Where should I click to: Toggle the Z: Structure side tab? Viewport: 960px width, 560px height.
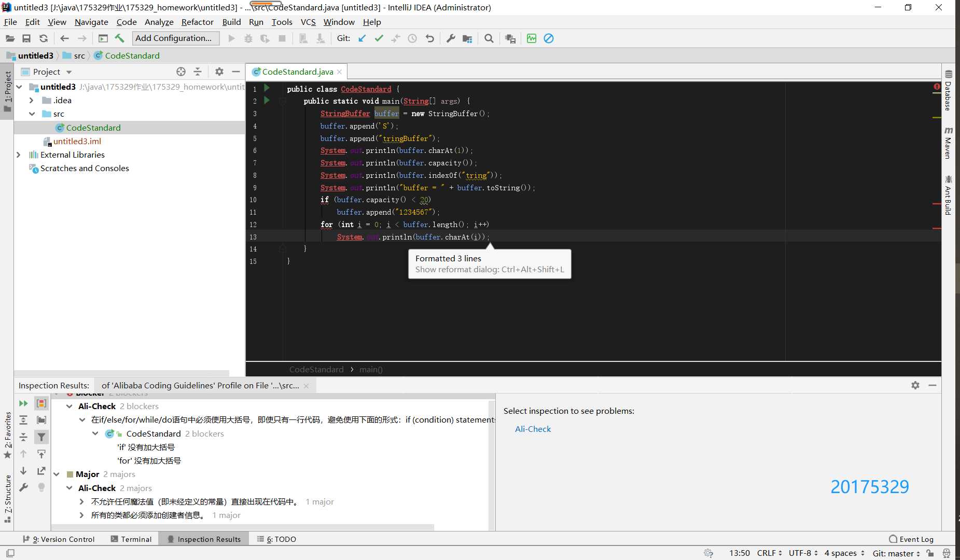coord(7,499)
